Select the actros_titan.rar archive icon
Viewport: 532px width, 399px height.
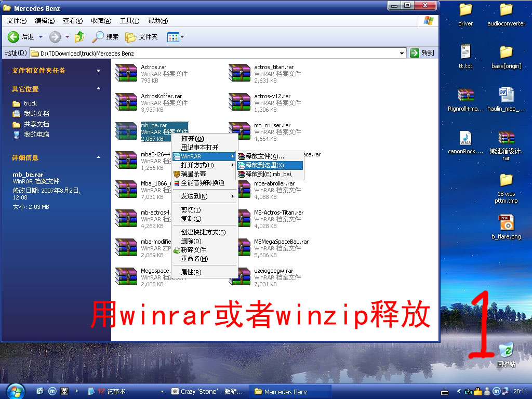239,74
